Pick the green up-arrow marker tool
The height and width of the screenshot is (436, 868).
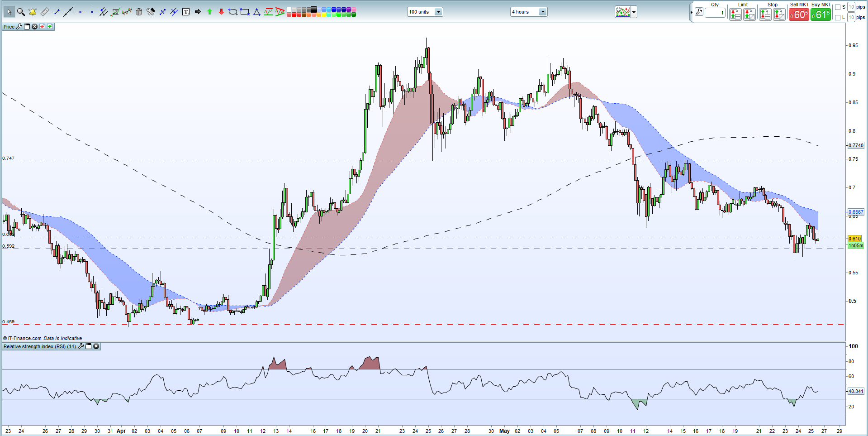(209, 12)
